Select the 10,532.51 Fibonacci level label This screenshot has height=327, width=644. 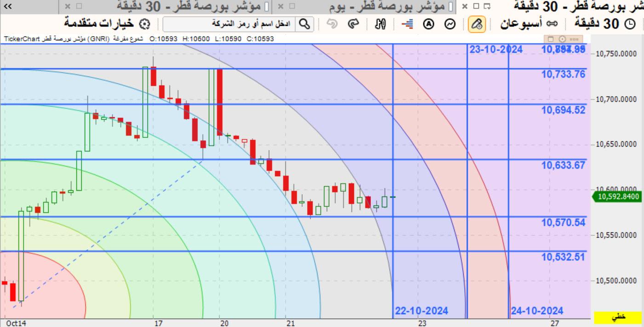tap(564, 257)
